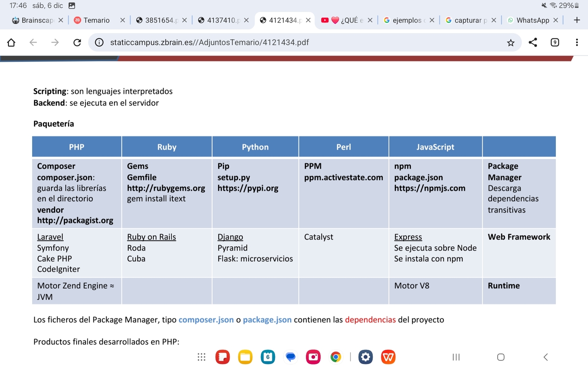This screenshot has width=588, height=368.
Task: Close the ejemplos Google tab
Action: pos(432,20)
